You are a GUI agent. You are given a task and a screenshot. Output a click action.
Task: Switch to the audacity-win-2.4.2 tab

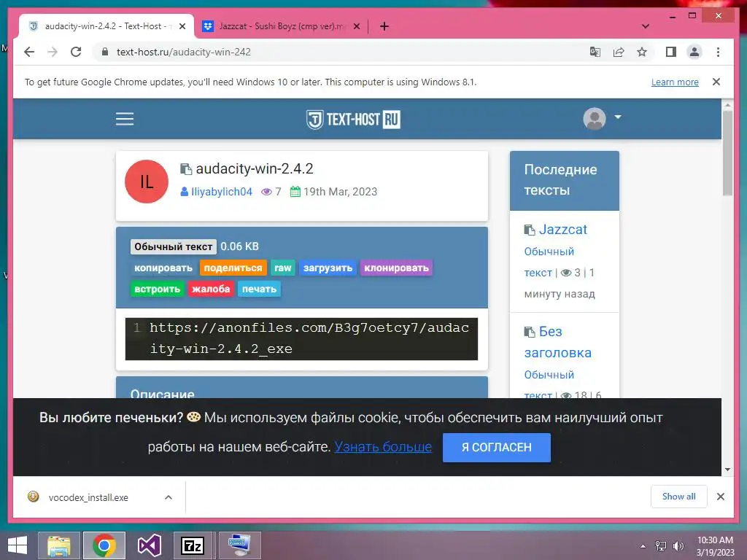[107, 26]
